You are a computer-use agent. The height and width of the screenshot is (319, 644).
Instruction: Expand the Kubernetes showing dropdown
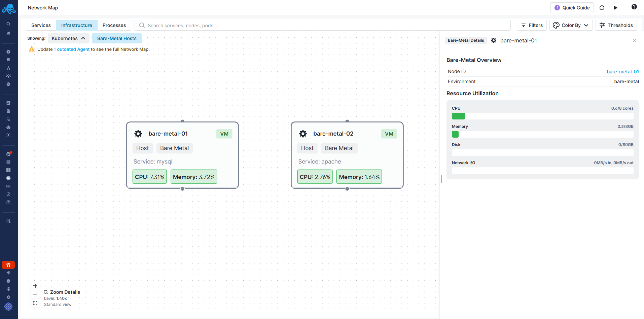click(68, 38)
